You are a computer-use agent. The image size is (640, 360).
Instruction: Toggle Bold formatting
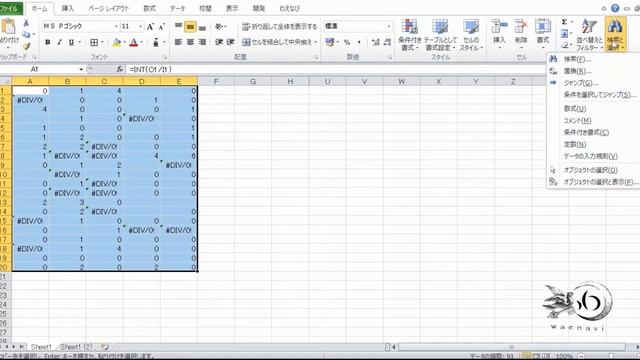47,42
